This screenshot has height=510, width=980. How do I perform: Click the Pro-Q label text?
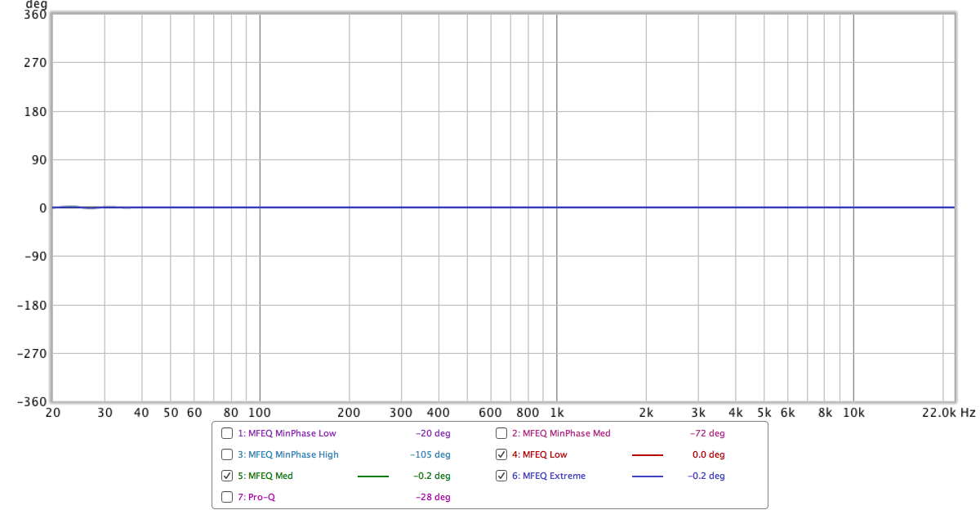coord(256,496)
